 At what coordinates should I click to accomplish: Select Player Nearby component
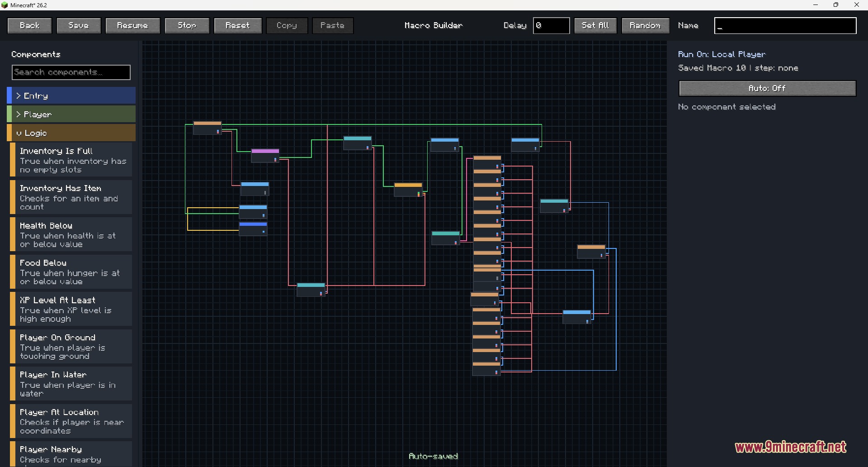click(71, 454)
